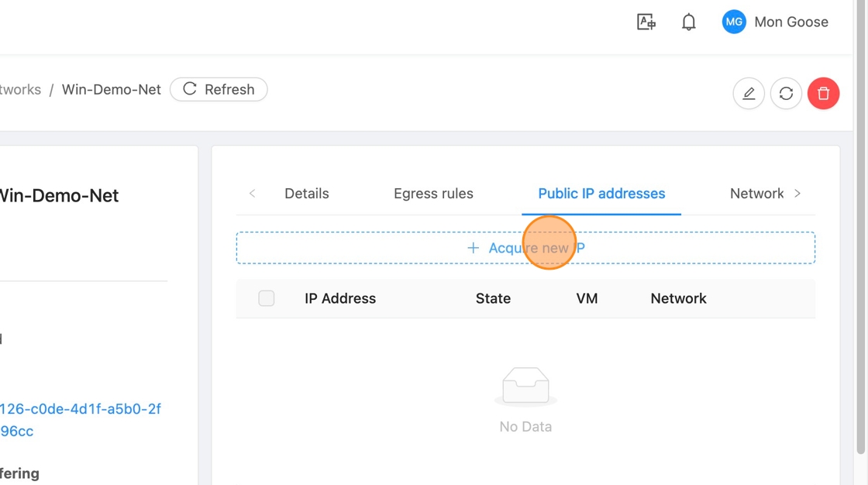868x485 pixels.
Task: Click Acquire new IP button
Action: point(525,248)
